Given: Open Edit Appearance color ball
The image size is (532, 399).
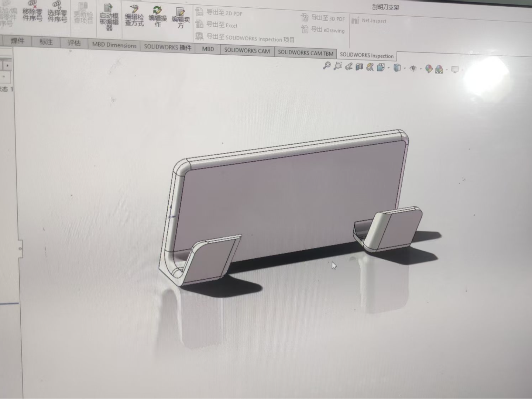Looking at the screenshot, I should pos(429,69).
